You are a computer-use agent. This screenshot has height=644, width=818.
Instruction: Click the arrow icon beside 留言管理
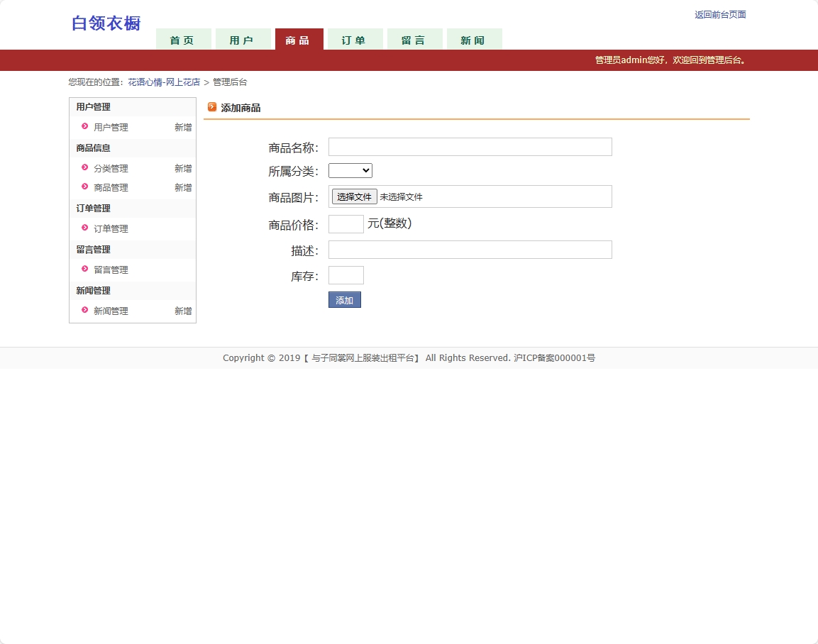(x=84, y=270)
